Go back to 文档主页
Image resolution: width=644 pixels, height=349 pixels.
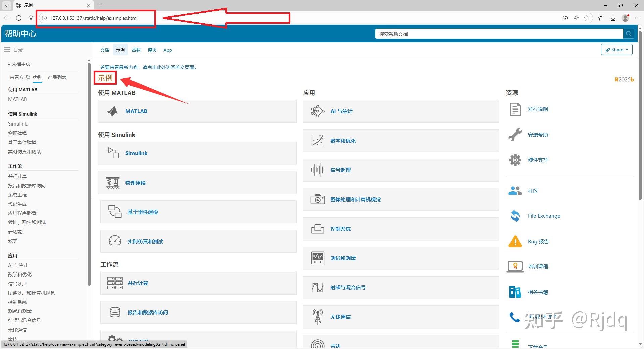tap(19, 64)
